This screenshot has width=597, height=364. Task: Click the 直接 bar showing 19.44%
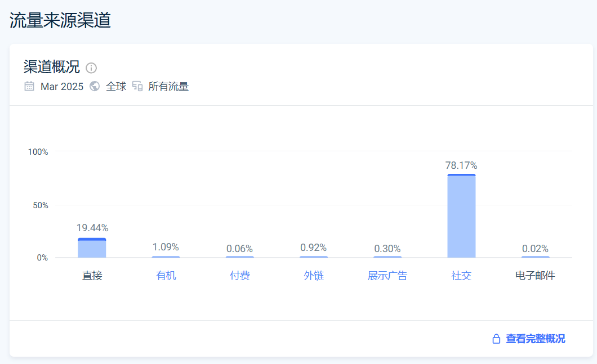click(x=92, y=248)
